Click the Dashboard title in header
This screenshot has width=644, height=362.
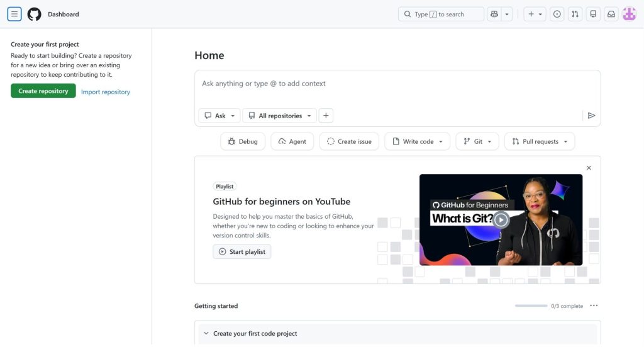click(x=64, y=14)
